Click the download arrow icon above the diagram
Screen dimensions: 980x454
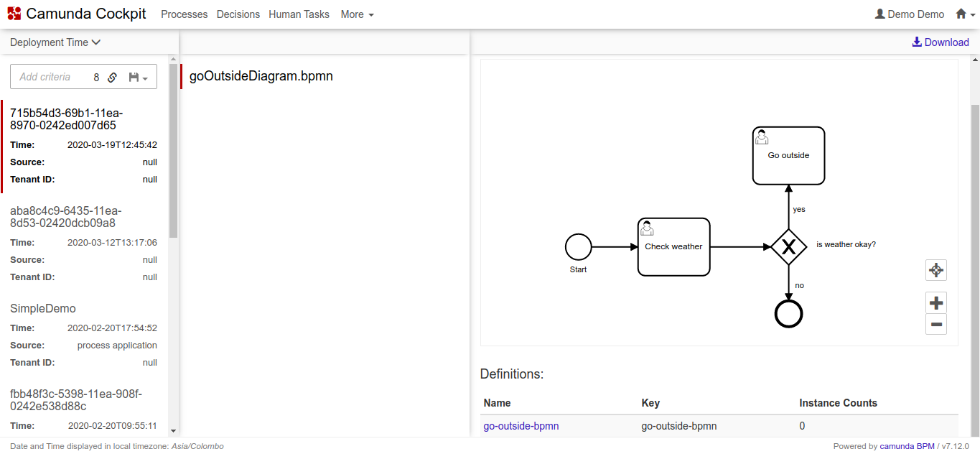click(x=915, y=42)
